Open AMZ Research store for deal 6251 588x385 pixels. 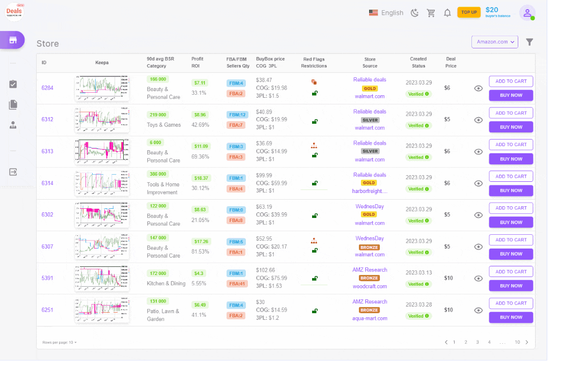click(370, 301)
